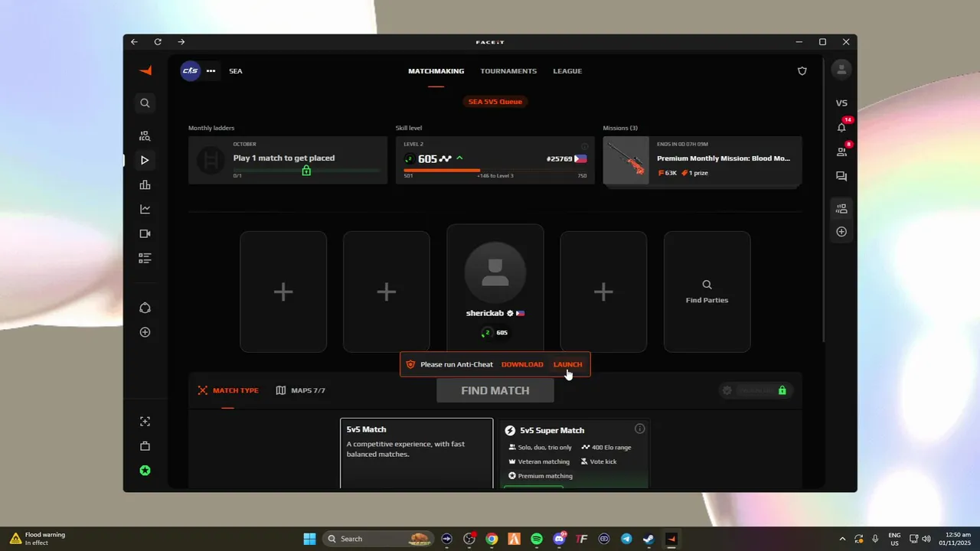Click the Download anti-cheat link
This screenshot has height=551, width=980.
coord(522,364)
